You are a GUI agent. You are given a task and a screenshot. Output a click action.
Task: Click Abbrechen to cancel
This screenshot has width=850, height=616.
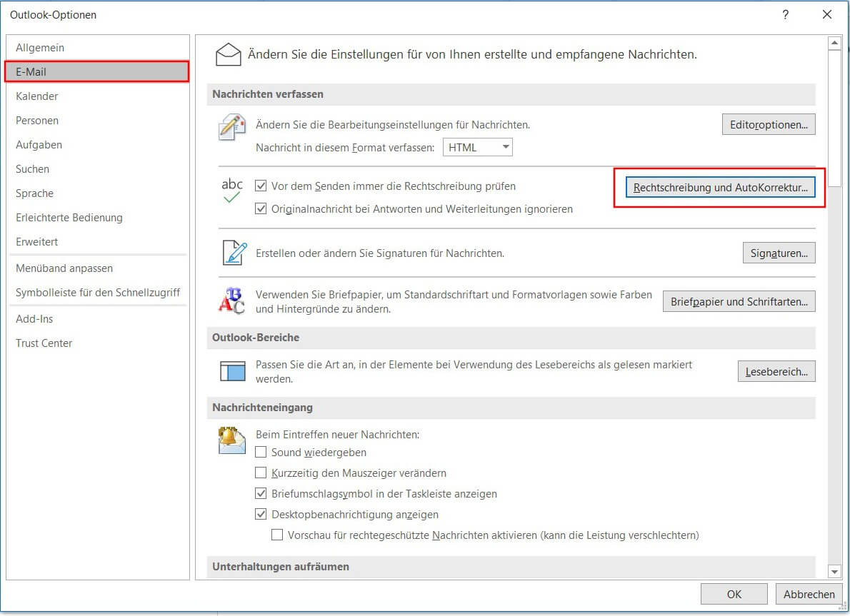[809, 595]
